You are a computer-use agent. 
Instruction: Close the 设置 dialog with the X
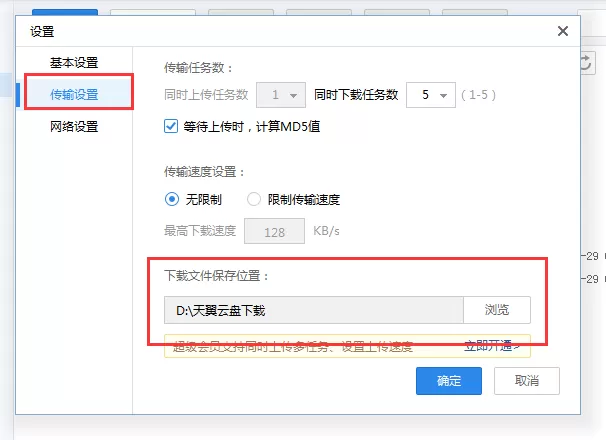click(x=563, y=31)
